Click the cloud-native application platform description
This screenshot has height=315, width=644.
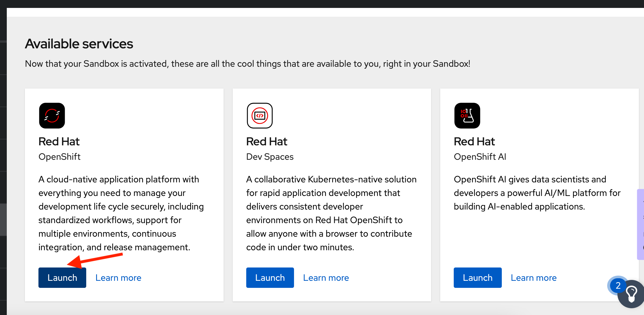click(121, 213)
